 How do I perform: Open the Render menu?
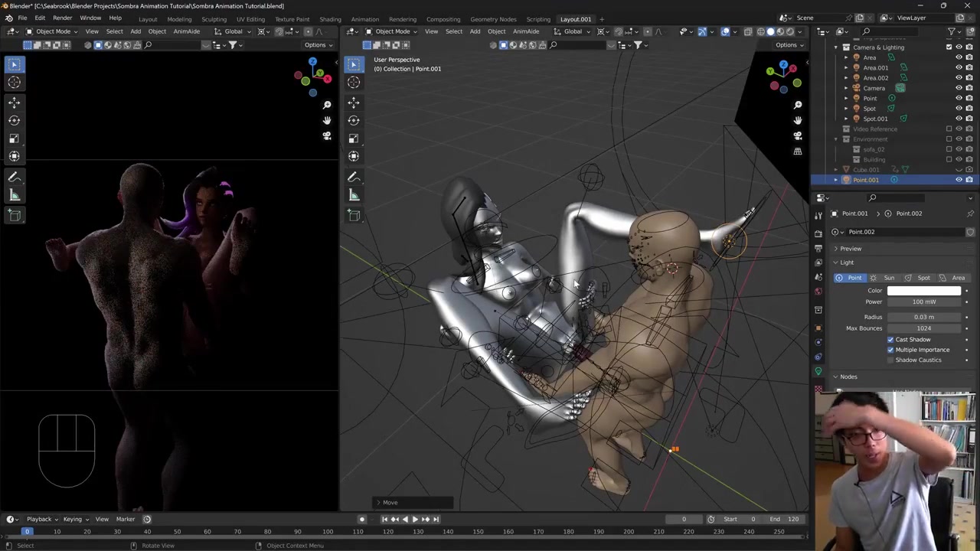click(62, 18)
